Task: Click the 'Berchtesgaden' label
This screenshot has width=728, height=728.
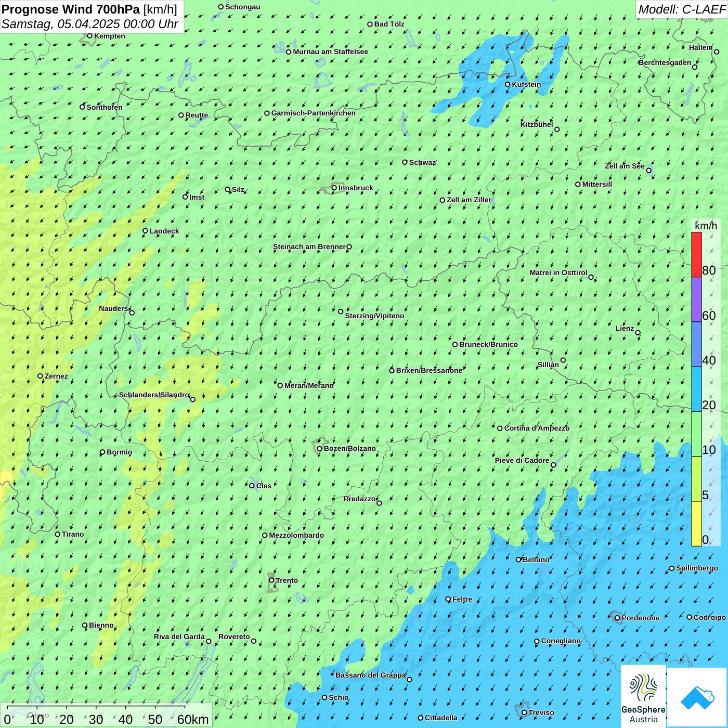Action: [x=665, y=62]
